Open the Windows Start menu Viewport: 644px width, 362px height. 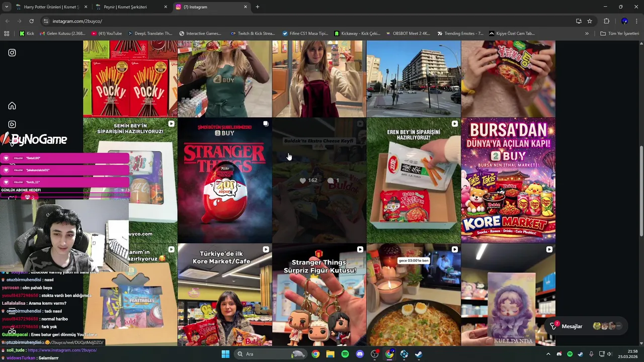[x=225, y=354]
